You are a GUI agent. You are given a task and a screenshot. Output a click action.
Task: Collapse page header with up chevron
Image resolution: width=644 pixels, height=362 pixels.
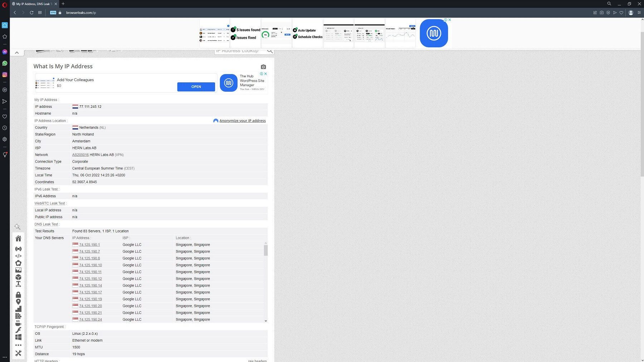[17, 53]
